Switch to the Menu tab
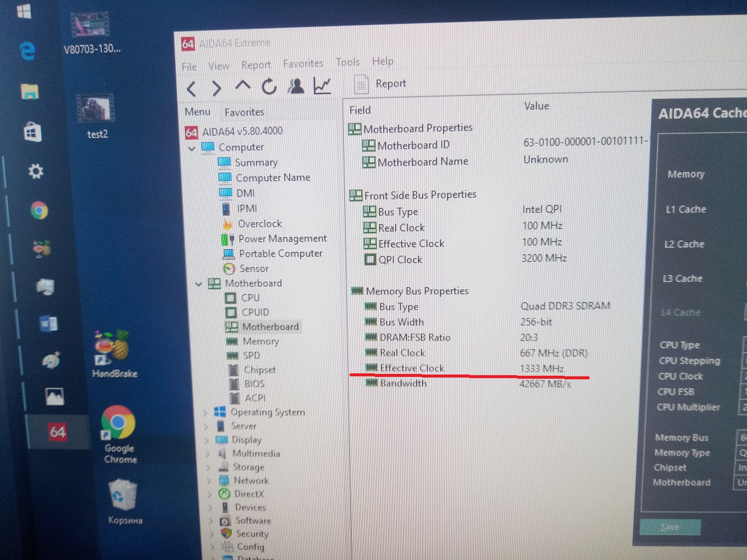This screenshot has height=560, width=747. [198, 112]
